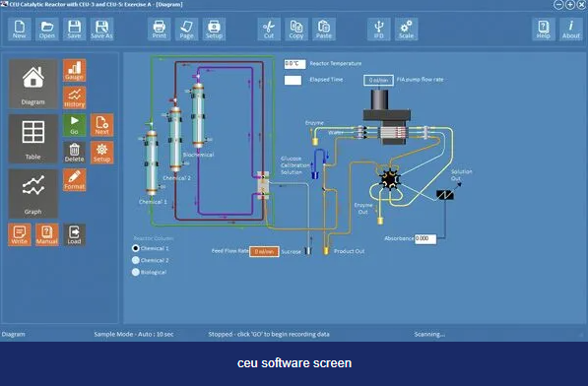Open the History view
The height and width of the screenshot is (386, 588).
(74, 97)
